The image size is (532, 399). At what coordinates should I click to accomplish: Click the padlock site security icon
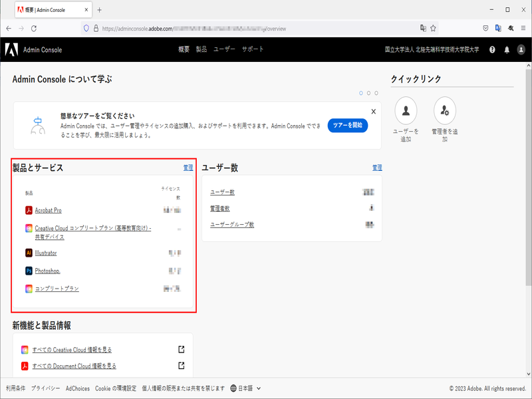(96, 29)
